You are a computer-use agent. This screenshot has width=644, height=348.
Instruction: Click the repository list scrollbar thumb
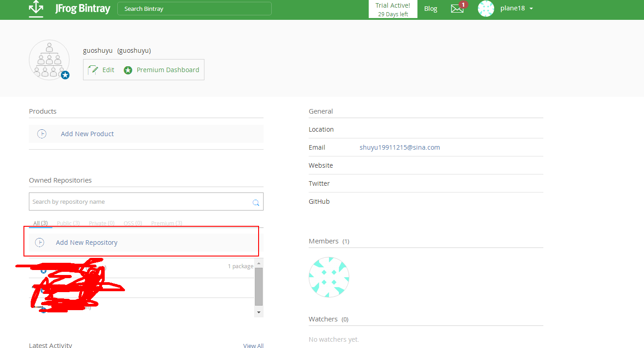(259, 287)
